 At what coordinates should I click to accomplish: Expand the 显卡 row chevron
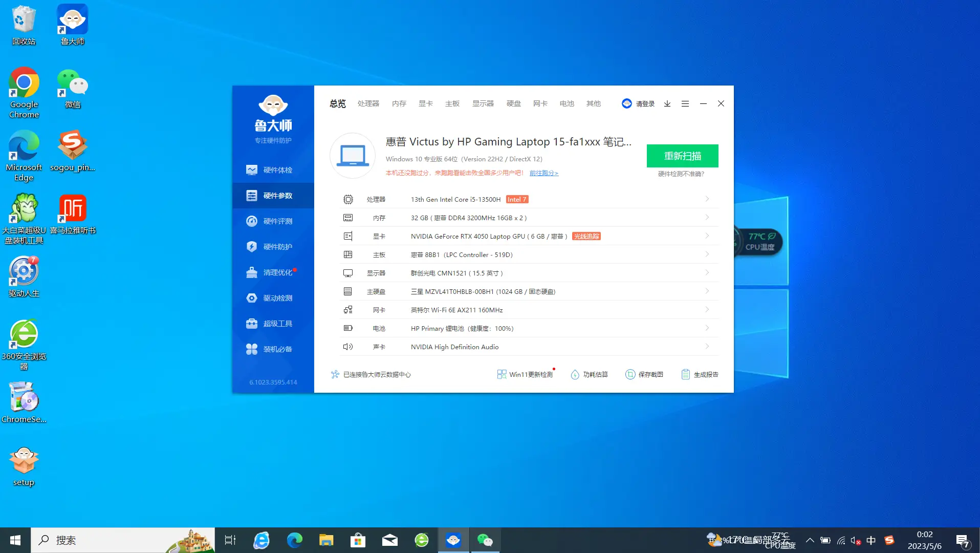coord(707,236)
